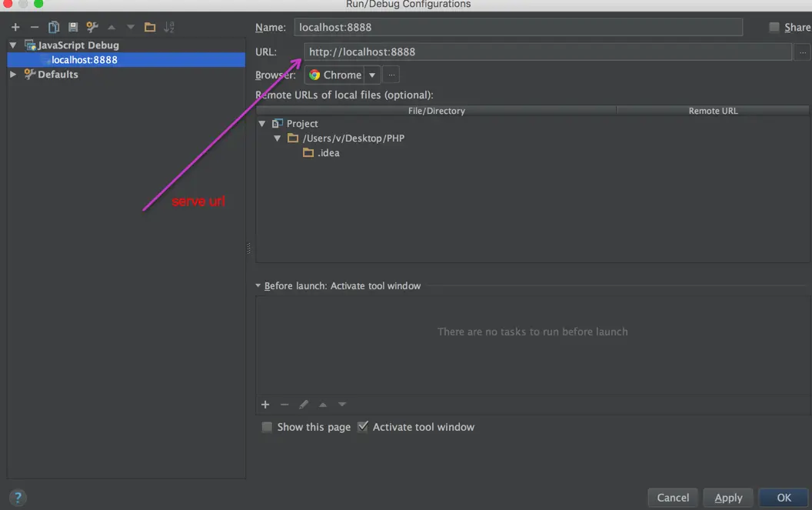
Task: Move before-launch task down arrow
Action: coord(341,405)
